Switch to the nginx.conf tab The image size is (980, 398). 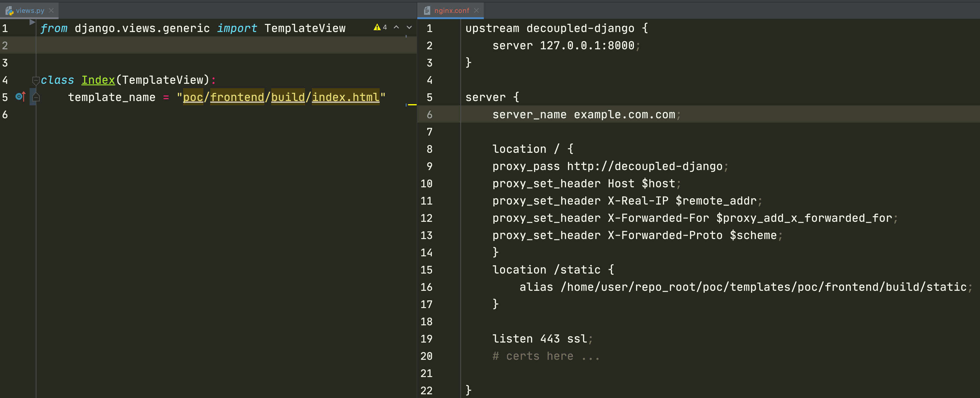click(x=451, y=11)
